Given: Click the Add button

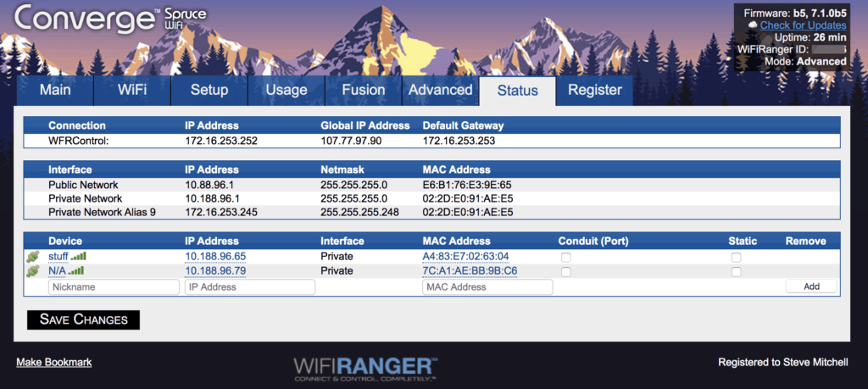Looking at the screenshot, I should pos(811,286).
